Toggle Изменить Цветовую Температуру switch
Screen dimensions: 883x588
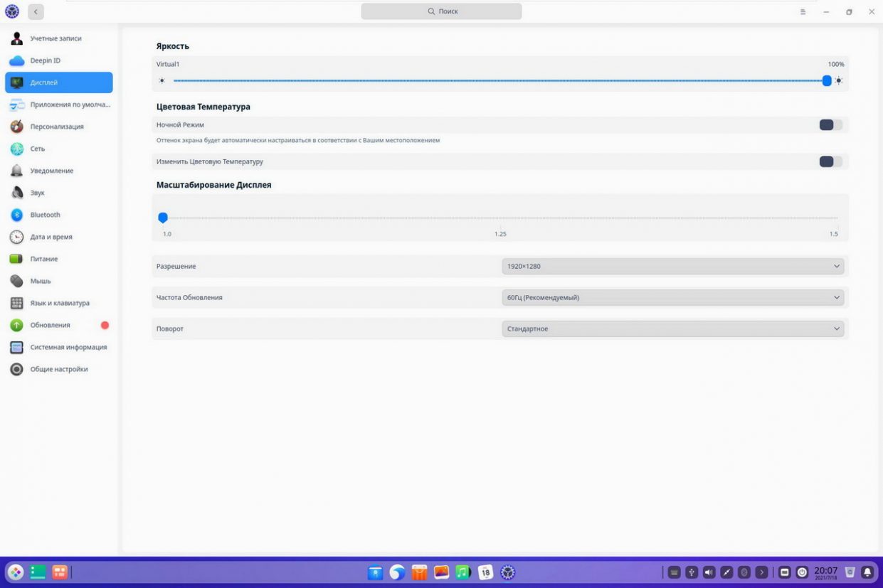point(830,161)
